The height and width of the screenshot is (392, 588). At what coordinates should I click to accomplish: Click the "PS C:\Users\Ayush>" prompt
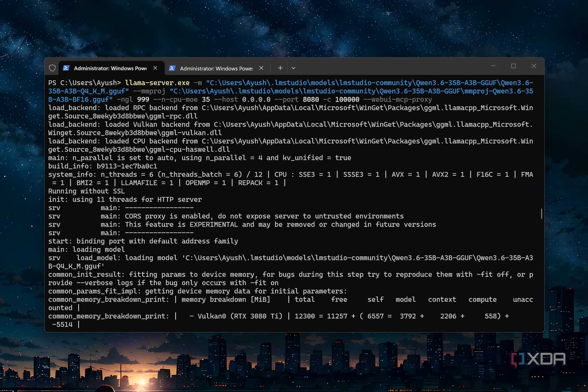pyautogui.click(x=85, y=83)
